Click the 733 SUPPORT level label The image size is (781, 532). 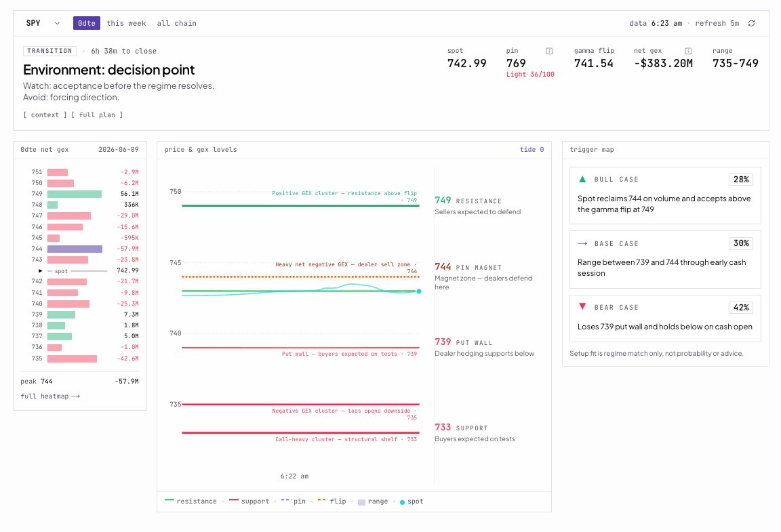pos(461,428)
